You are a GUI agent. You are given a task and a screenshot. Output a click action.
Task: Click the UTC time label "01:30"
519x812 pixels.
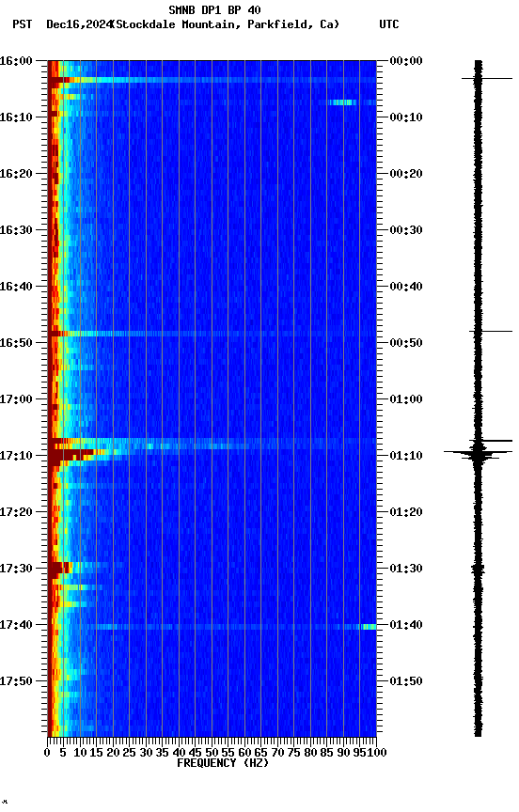pos(405,570)
